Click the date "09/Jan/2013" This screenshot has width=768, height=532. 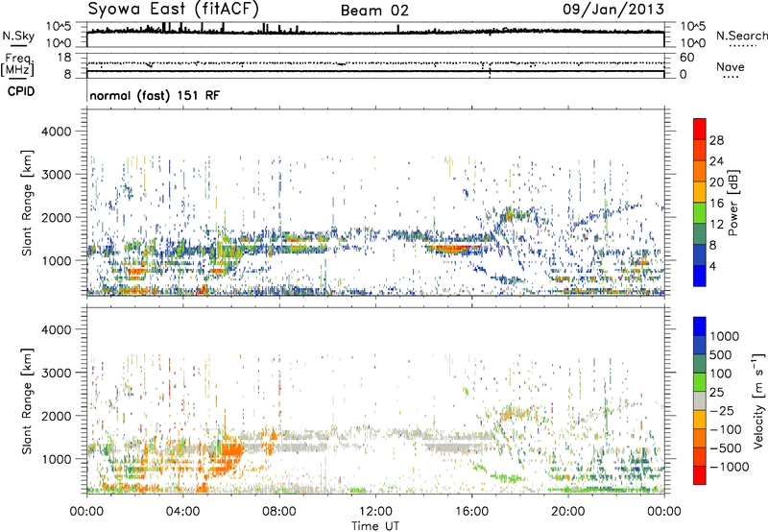coord(613,9)
